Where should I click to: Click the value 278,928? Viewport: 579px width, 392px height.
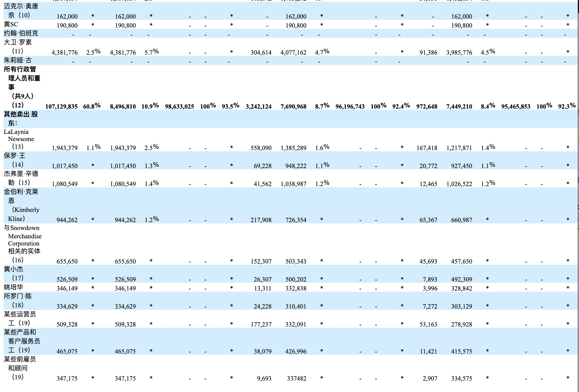(x=462, y=324)
